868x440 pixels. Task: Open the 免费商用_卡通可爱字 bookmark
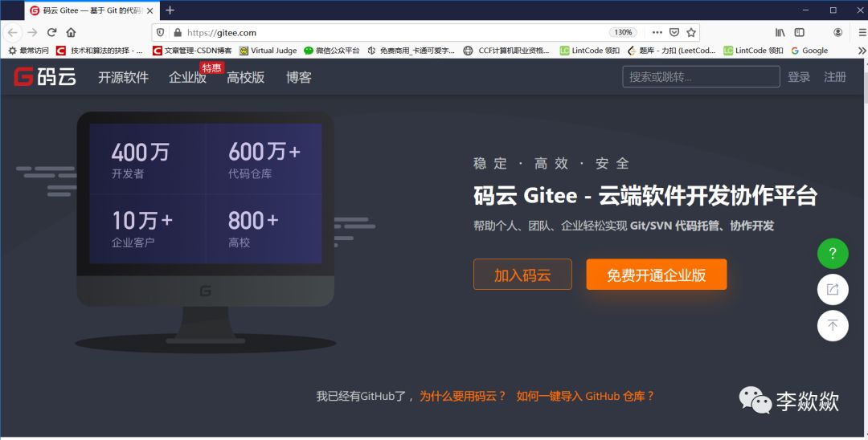click(411, 51)
